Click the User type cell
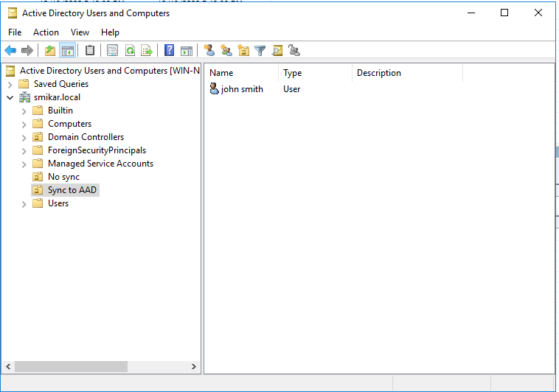The width and height of the screenshot is (559, 392). click(291, 88)
